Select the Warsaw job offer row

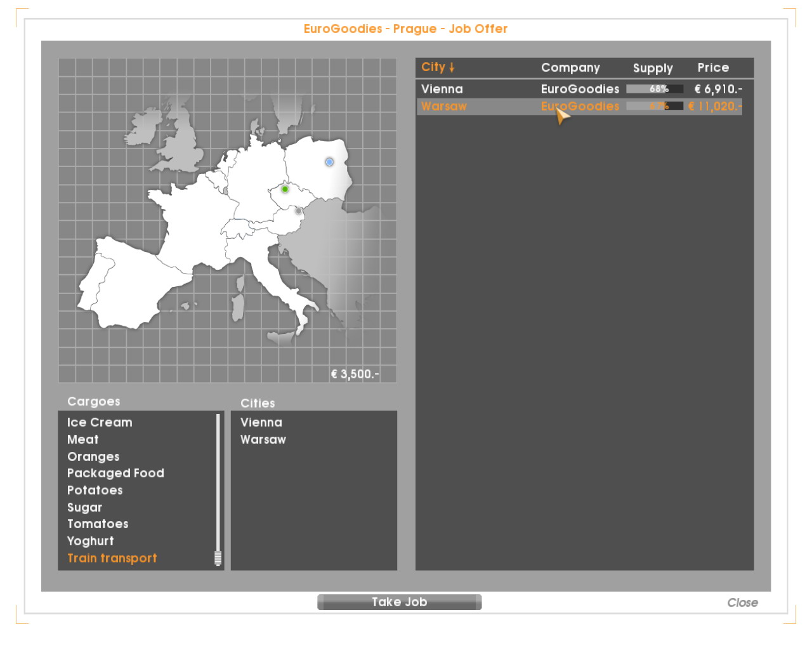point(444,107)
